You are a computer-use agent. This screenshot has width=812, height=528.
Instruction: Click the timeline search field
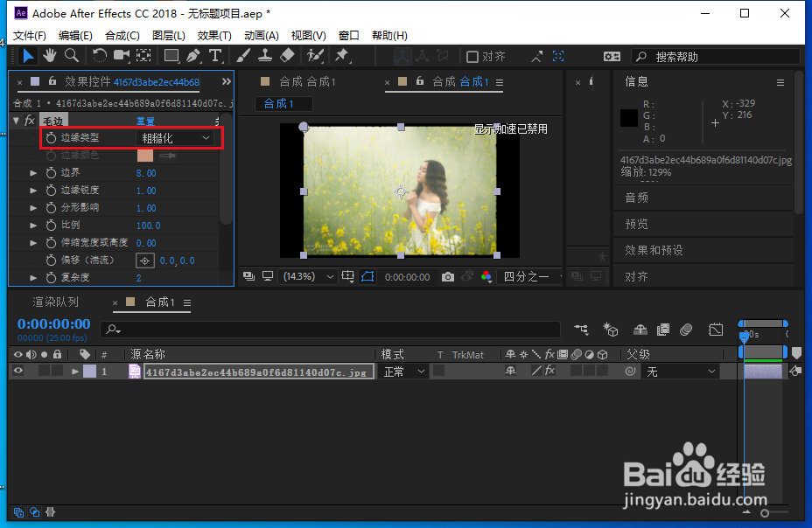[x=332, y=330]
